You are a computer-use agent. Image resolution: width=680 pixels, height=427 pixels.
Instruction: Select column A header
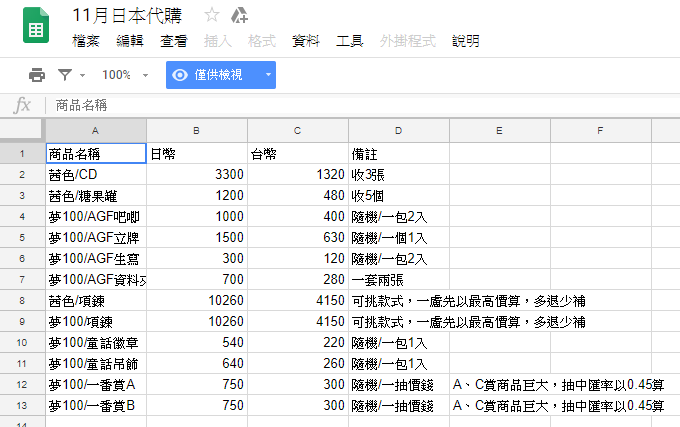[x=96, y=130]
